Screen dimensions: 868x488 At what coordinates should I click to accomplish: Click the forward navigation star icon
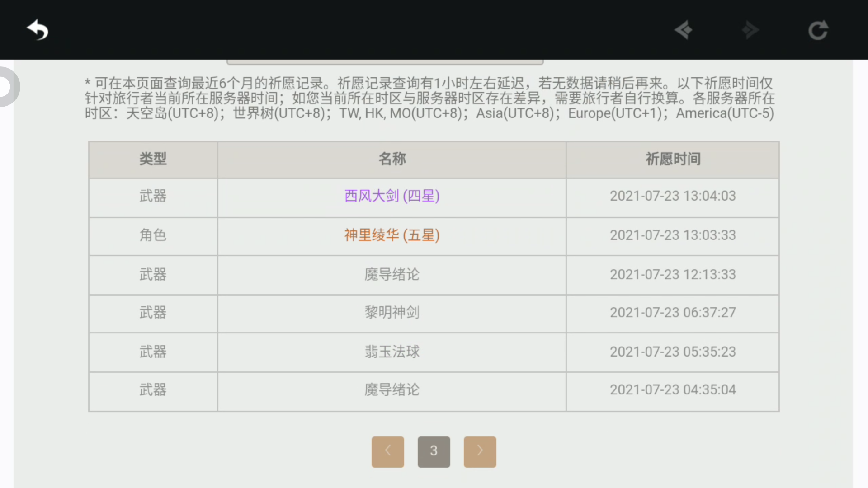pyautogui.click(x=750, y=30)
